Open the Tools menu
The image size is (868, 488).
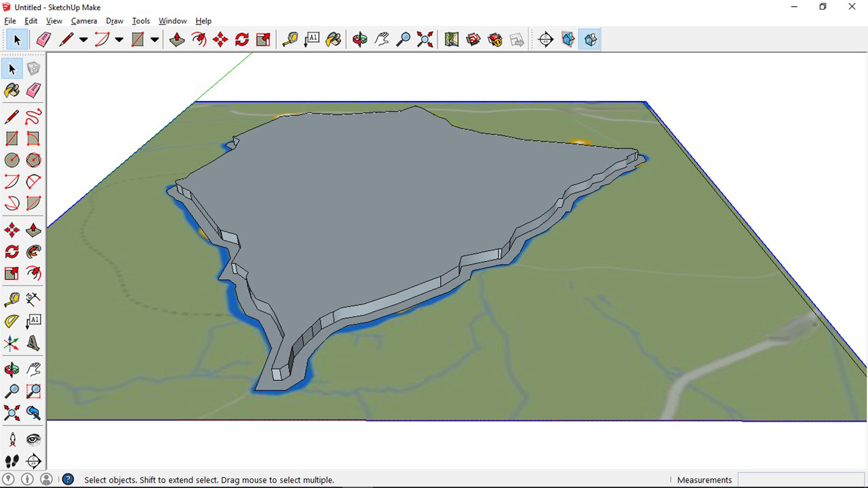coord(141,21)
